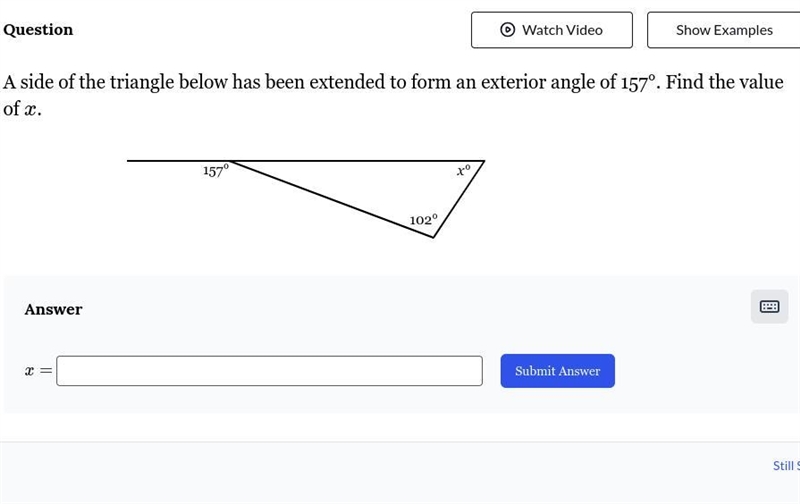The image size is (800, 504).
Task: Click the Watch Video button
Action: click(x=552, y=30)
